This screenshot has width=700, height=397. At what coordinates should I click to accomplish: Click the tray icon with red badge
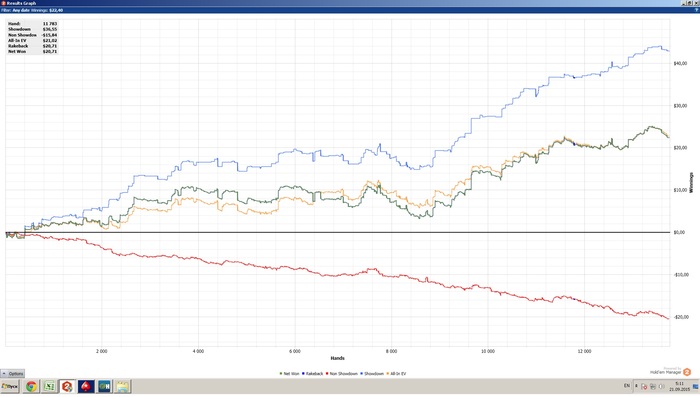pos(644,387)
